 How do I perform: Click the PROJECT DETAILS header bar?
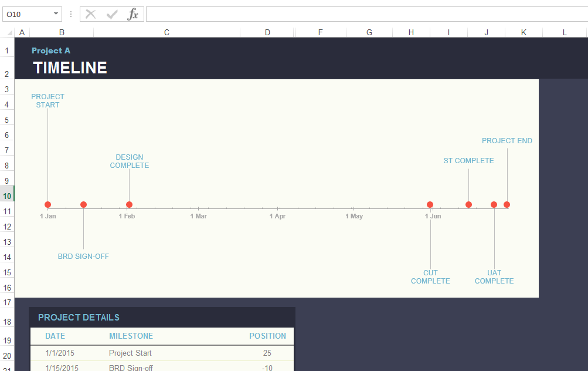point(78,317)
